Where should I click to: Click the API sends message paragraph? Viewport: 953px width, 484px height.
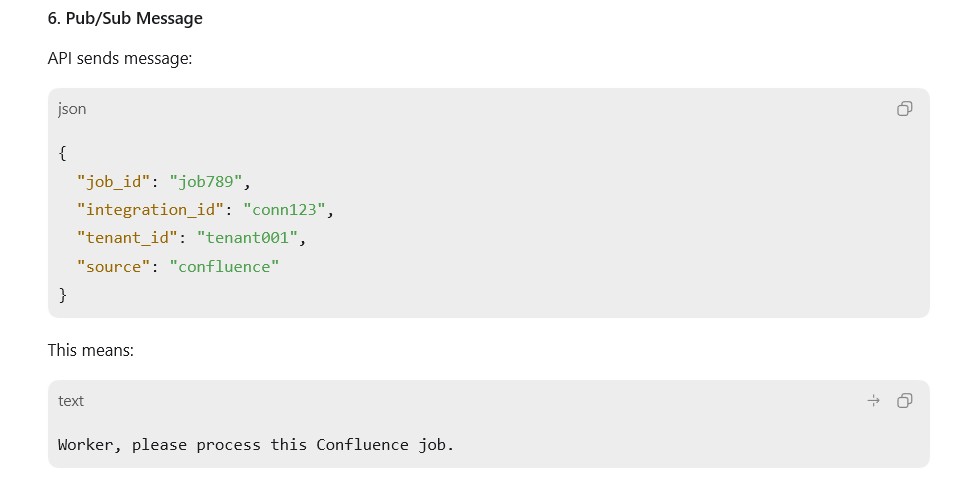tap(120, 58)
